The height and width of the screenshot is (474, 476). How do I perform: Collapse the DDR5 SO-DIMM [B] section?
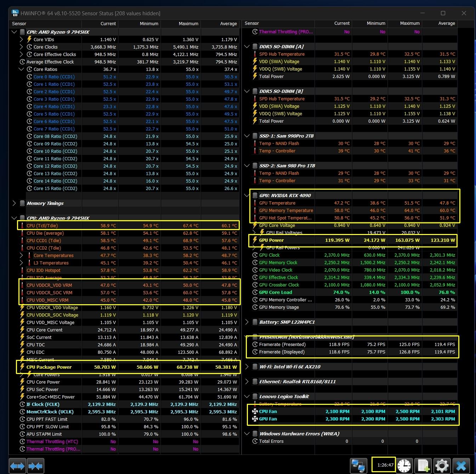pyautogui.click(x=247, y=91)
